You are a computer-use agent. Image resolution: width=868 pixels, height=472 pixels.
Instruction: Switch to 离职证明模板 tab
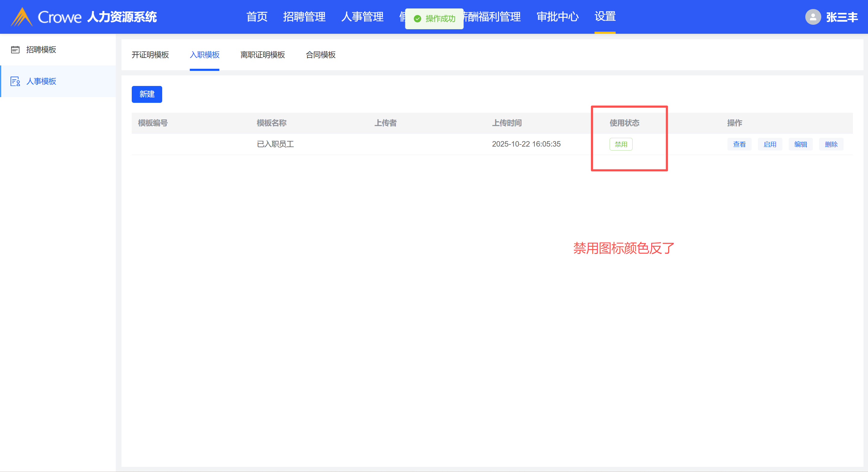click(263, 55)
